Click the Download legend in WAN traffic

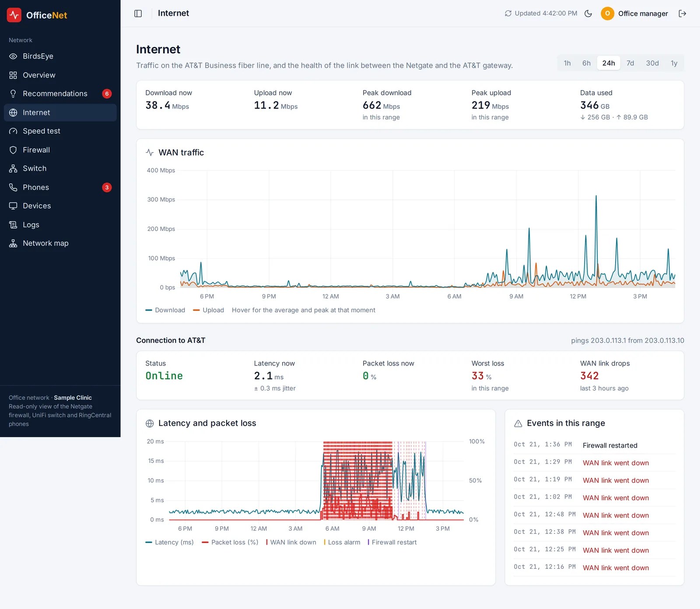click(165, 310)
